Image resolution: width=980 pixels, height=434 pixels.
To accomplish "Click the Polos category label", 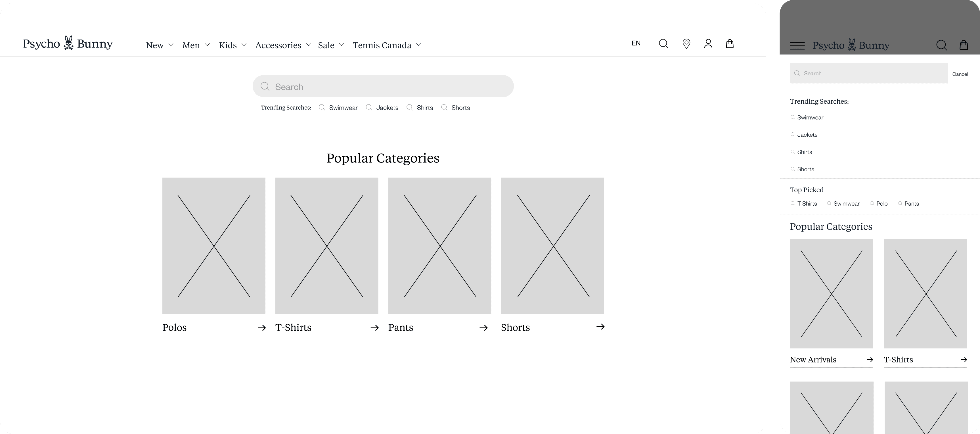I will tap(174, 328).
